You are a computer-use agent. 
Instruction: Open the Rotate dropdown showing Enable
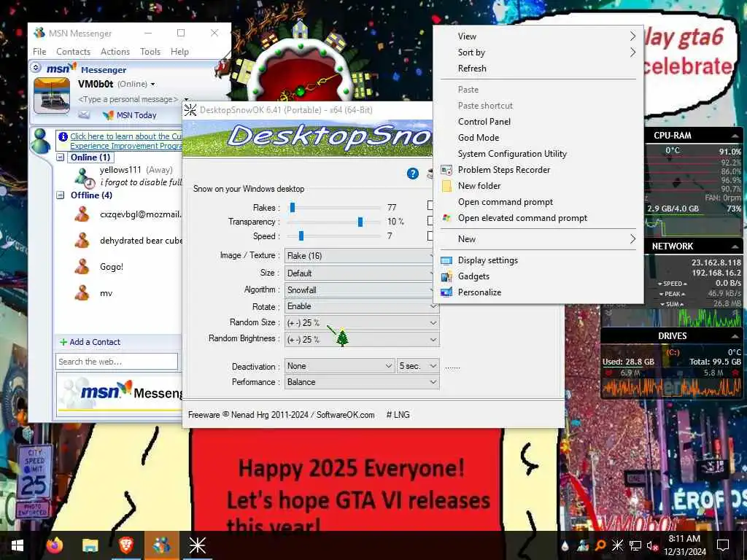pyautogui.click(x=362, y=306)
